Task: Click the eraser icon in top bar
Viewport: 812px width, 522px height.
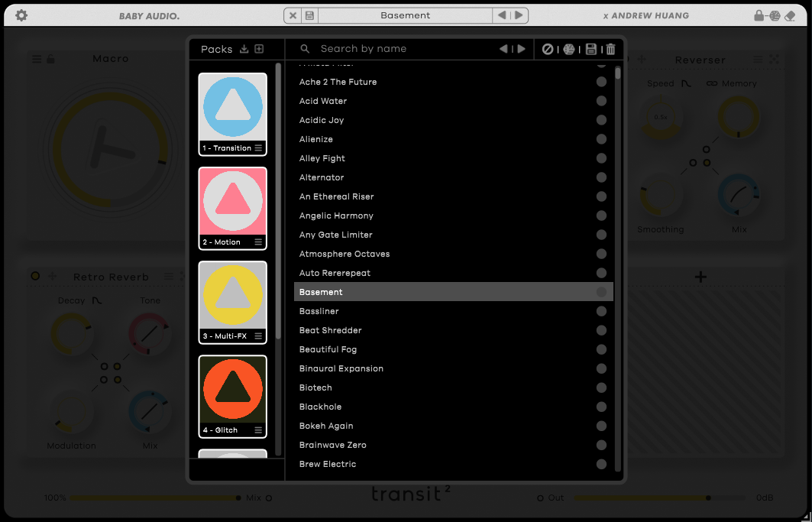Action: coord(790,16)
